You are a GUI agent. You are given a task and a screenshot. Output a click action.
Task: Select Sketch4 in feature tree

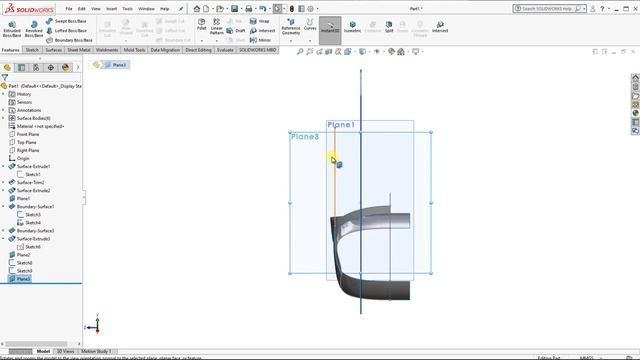[x=29, y=222]
